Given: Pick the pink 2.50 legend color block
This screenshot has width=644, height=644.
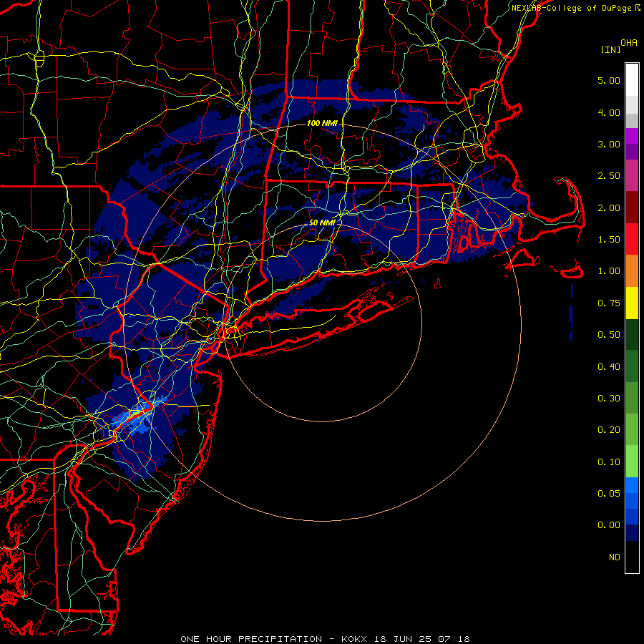Looking at the screenshot, I should [x=632, y=175].
